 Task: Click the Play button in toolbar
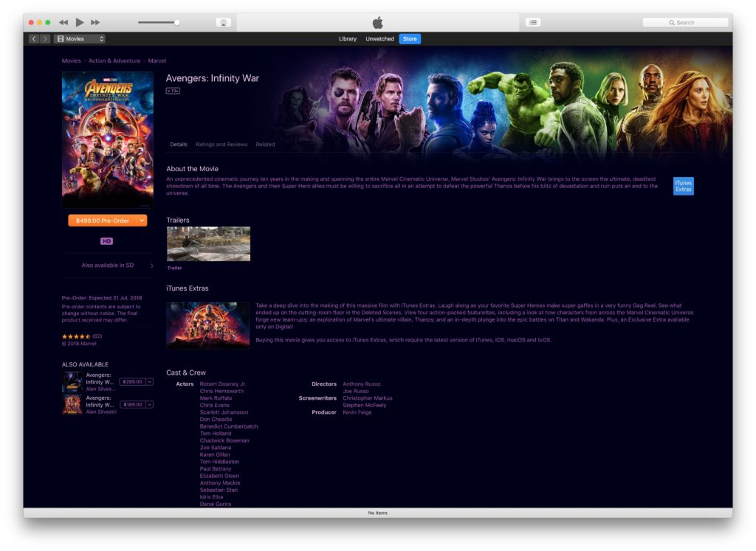(80, 22)
